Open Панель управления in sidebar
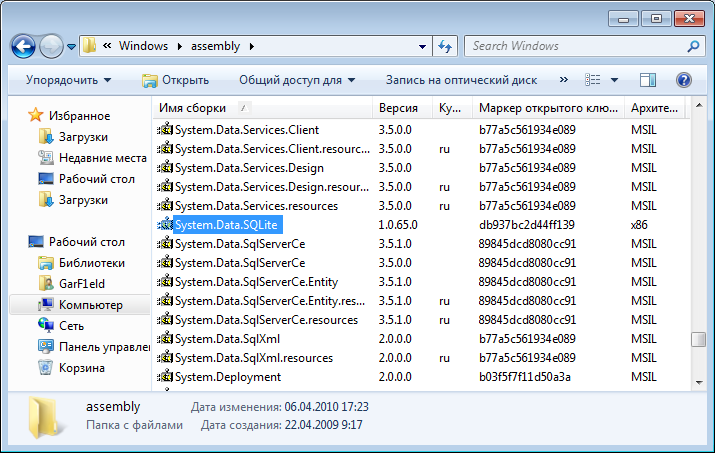Viewport: 715px width, 453px height. point(94,347)
